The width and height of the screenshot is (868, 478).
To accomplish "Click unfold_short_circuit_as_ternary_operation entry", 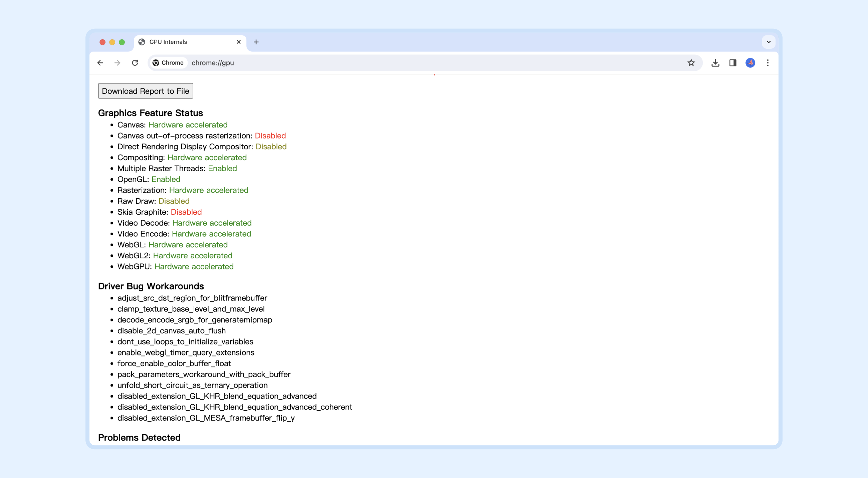I will (x=192, y=385).
